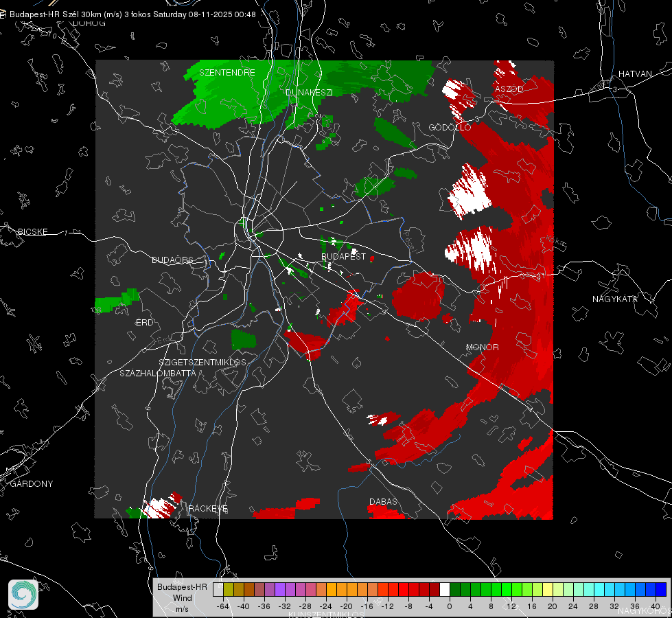Click the NAGYKÁTA city label
Image resolution: width=672 pixels, height=618 pixels.
615,299
